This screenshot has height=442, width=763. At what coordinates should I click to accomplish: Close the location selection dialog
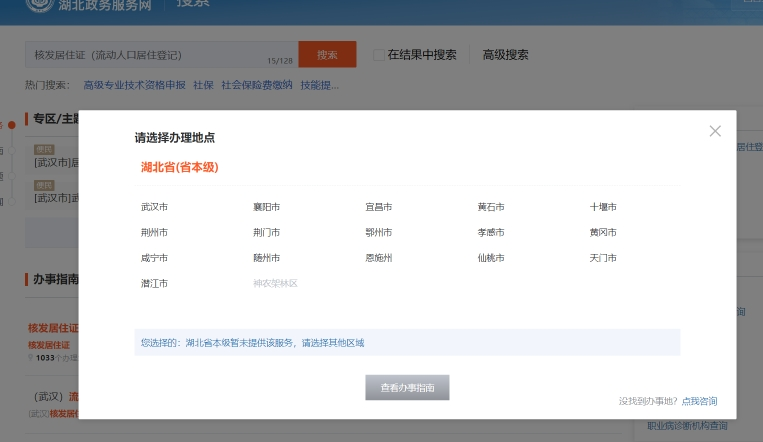715,131
